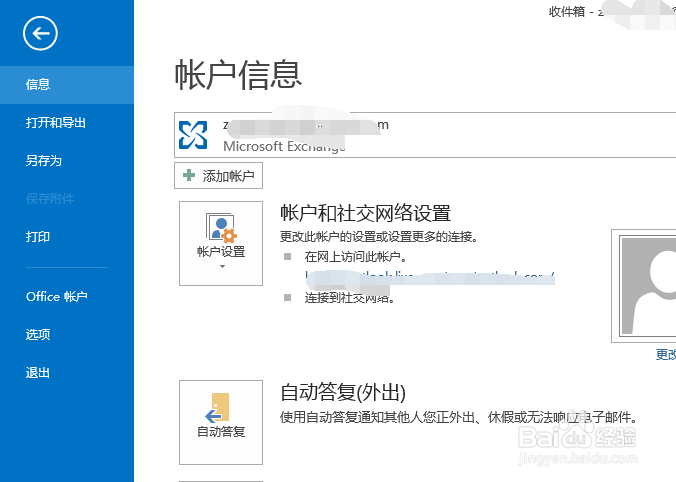
Task: Click the 使用自动答复通知其他人 description text
Action: (459, 417)
